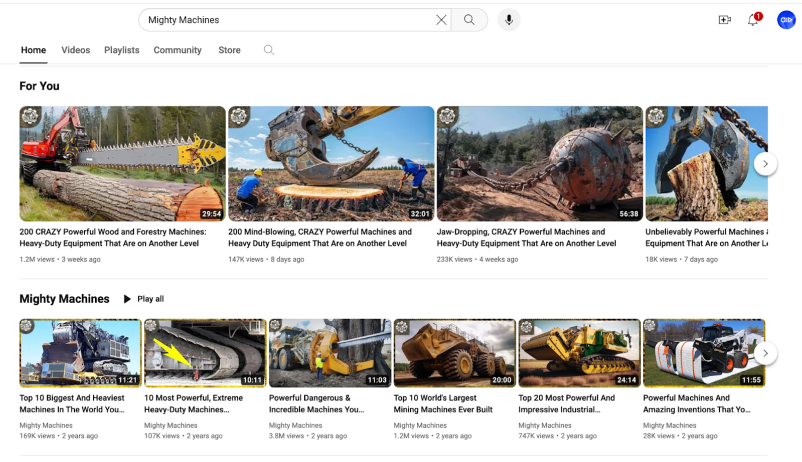
Task: Click the Play all triangle icon
Action: pos(127,299)
